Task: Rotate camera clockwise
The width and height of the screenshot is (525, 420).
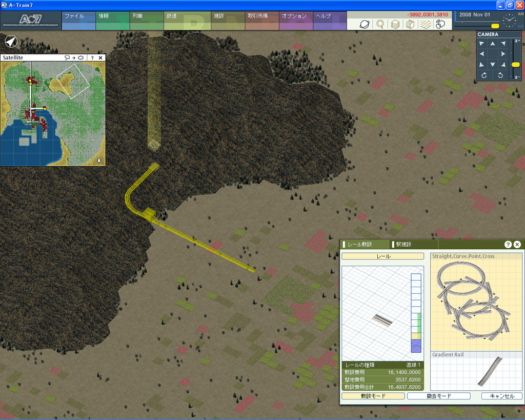Action: pos(484,75)
